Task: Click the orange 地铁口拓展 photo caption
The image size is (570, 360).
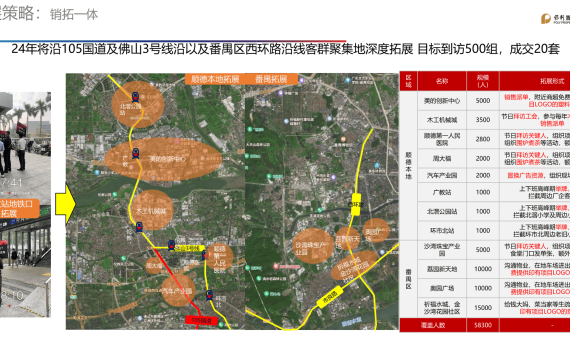Action: tap(19, 209)
